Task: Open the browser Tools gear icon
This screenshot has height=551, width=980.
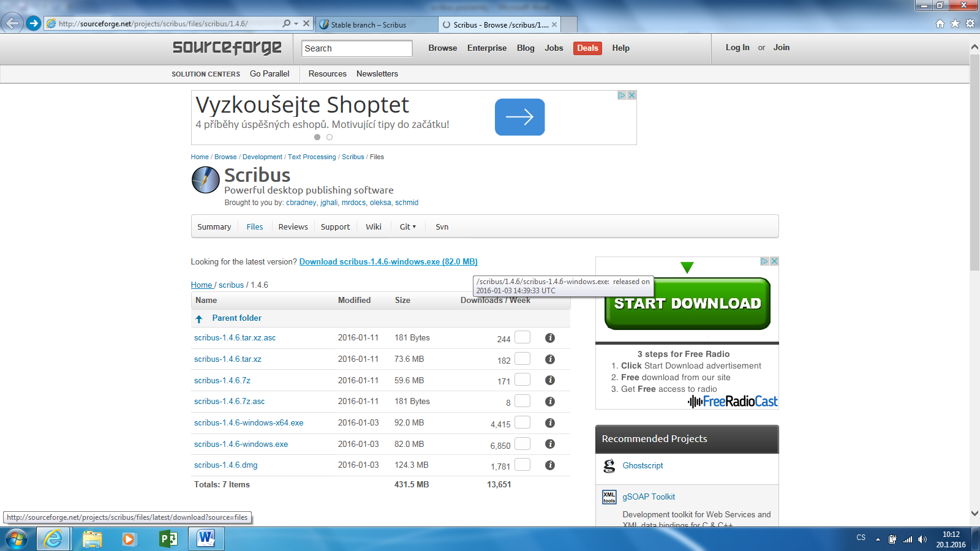Action: (x=970, y=24)
